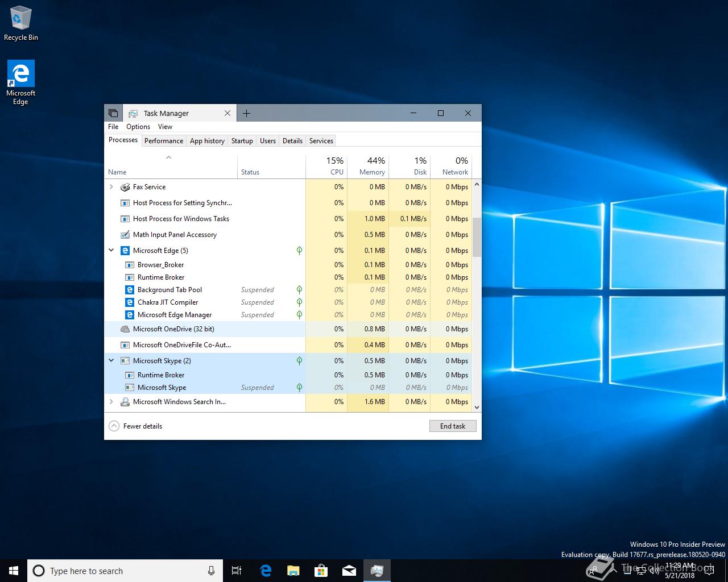Click the Microsoft Windows Search Indexer icon

click(125, 402)
